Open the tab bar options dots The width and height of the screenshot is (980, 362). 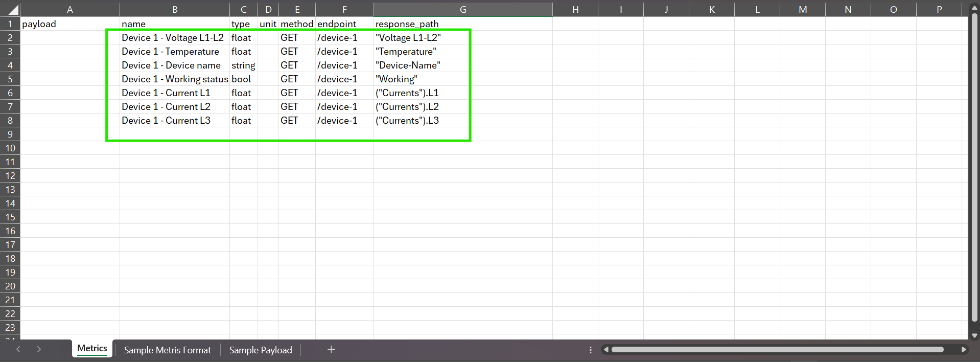click(x=591, y=350)
